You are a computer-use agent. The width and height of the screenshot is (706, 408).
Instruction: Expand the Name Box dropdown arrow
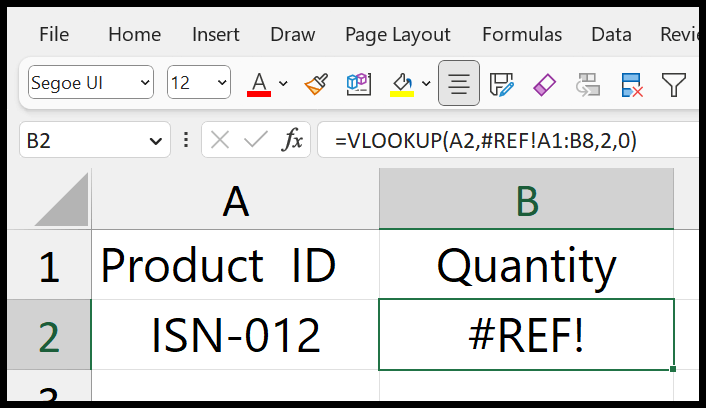(156, 141)
